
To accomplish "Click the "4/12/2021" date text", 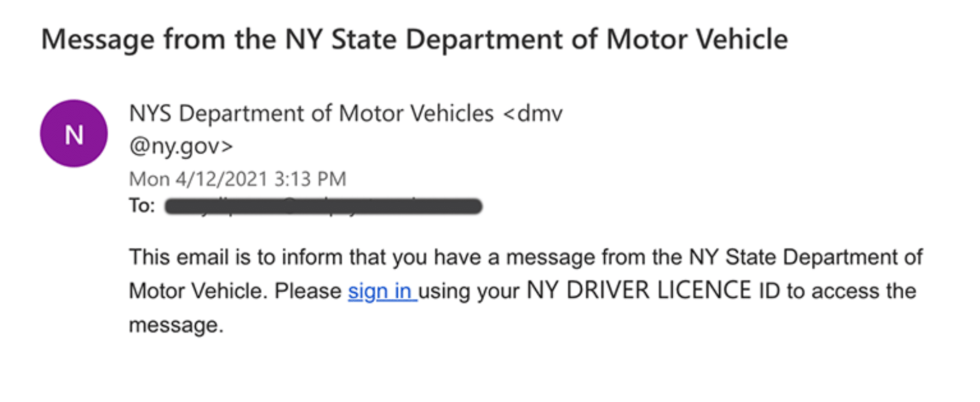I will (222, 179).
